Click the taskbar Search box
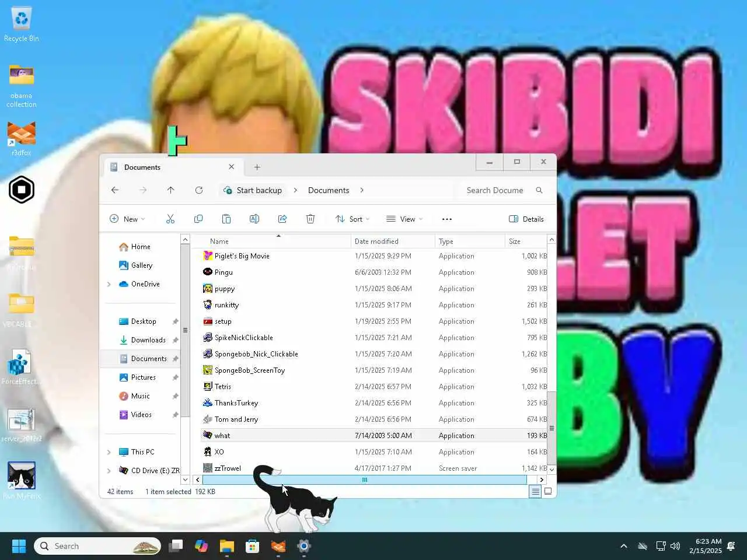 click(x=97, y=546)
